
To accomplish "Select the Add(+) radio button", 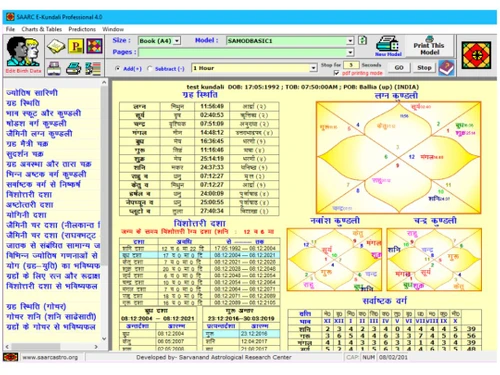I will pos(118,68).
